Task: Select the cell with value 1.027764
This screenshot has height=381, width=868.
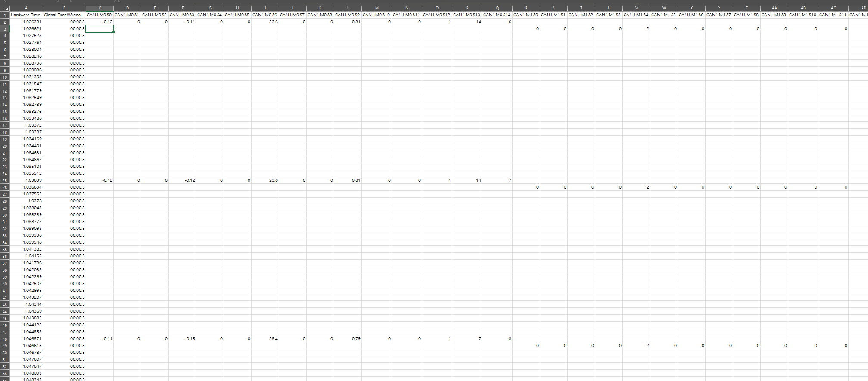Action: click(26, 43)
